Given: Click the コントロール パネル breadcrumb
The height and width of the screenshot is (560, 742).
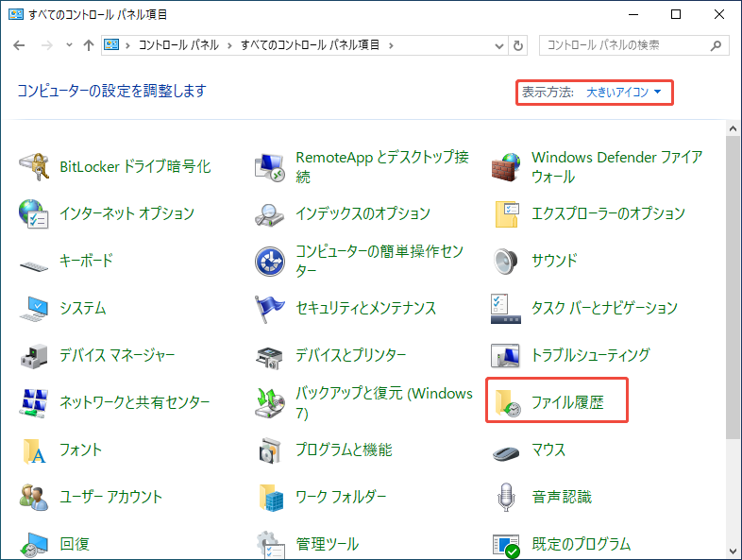Looking at the screenshot, I should coord(178,45).
